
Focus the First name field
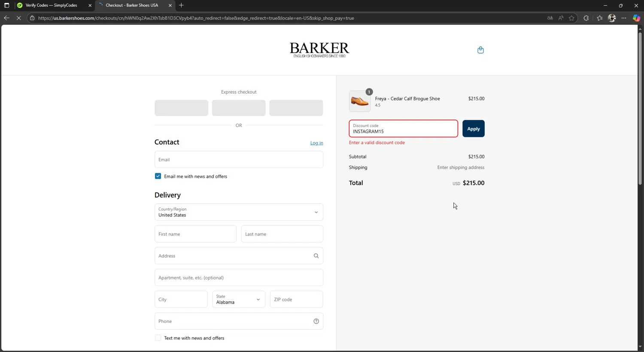[195, 234]
